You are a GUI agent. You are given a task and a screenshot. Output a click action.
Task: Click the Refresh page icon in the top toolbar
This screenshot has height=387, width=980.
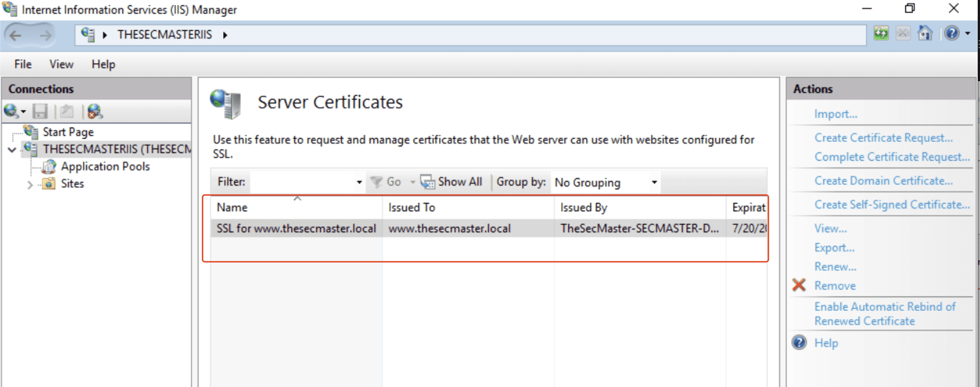click(881, 34)
